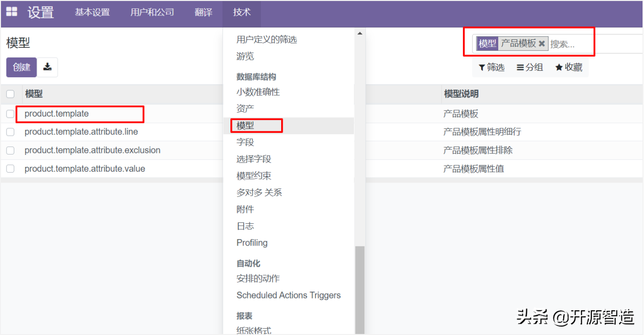Click the 产品模板属性明细行 description cell
Viewport: 644px width, 335px height.
click(482, 132)
